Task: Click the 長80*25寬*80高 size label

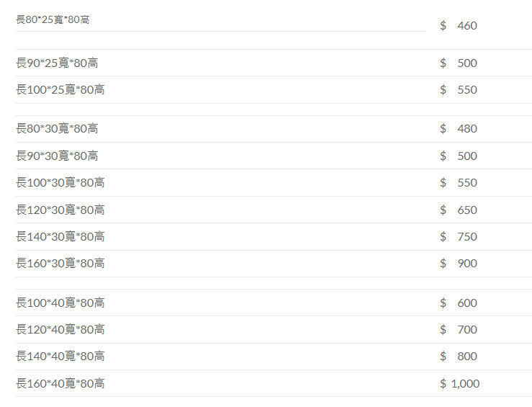Action: 53,19
